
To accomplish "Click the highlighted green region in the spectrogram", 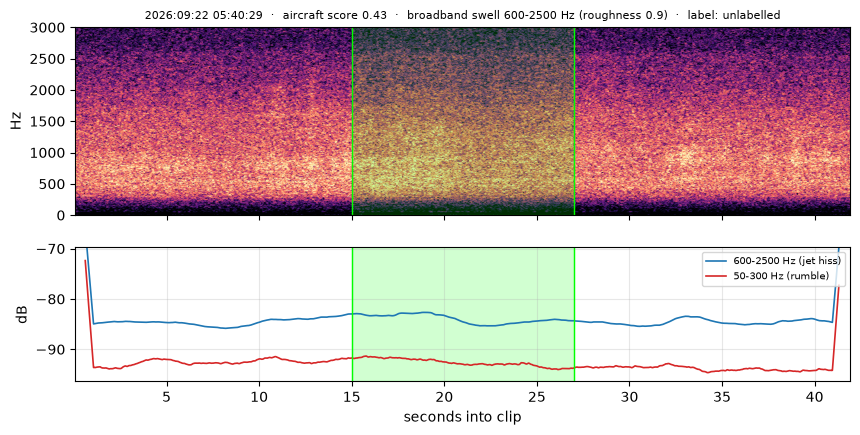I will [x=463, y=121].
